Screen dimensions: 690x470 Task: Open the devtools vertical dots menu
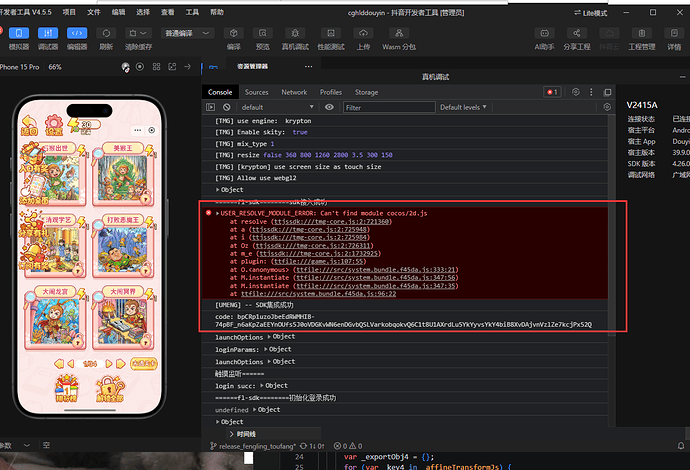[591, 92]
